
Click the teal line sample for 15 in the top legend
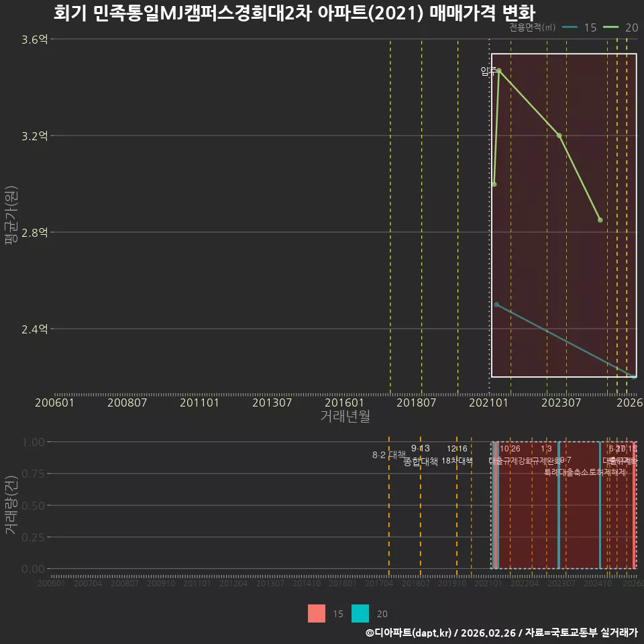tap(570, 28)
